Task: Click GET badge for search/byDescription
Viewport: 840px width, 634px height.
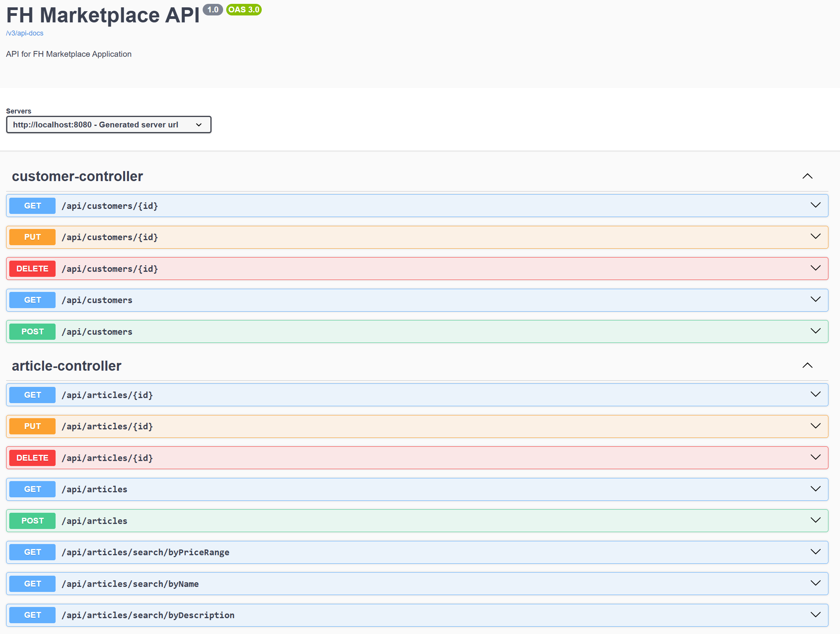Action: pos(32,615)
